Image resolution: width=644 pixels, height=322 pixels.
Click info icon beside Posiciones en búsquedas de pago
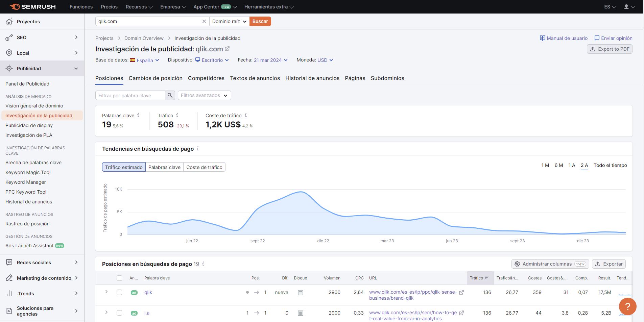(203, 264)
